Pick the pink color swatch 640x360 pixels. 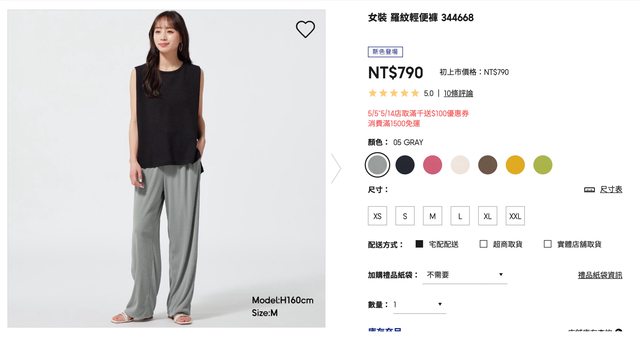tap(432, 165)
